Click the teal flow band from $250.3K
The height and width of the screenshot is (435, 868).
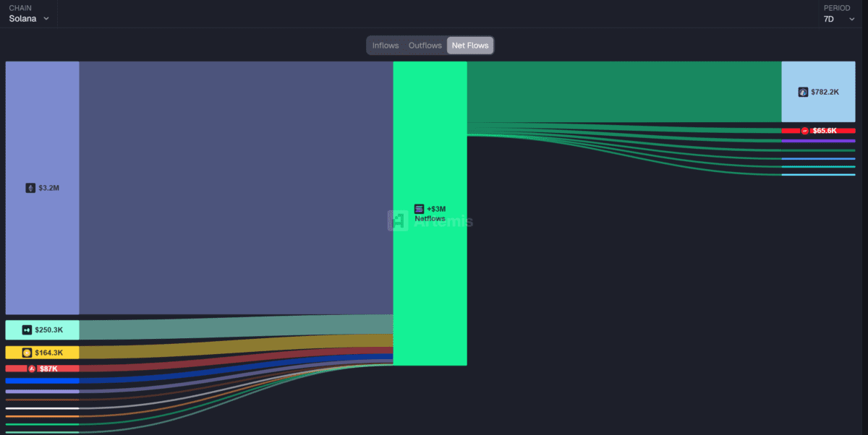[236, 327]
